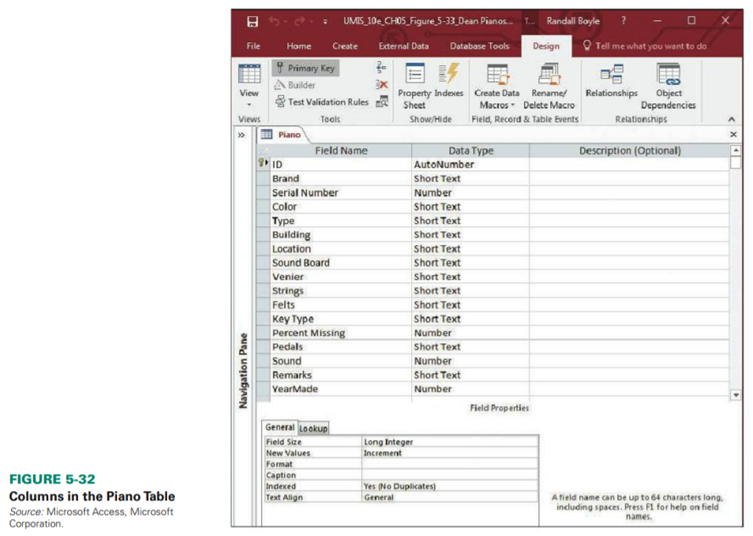Expand the Navigation Pane chevron
753x536 pixels.
point(244,134)
